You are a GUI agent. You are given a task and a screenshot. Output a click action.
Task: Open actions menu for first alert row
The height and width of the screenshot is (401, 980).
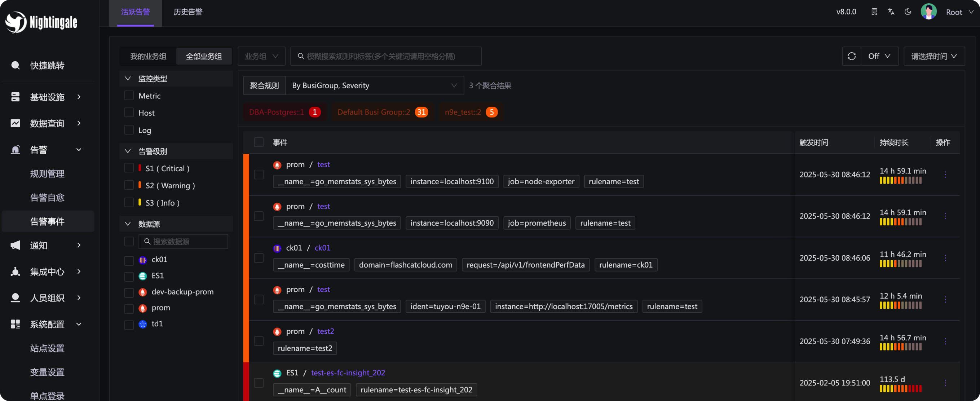[x=945, y=175]
